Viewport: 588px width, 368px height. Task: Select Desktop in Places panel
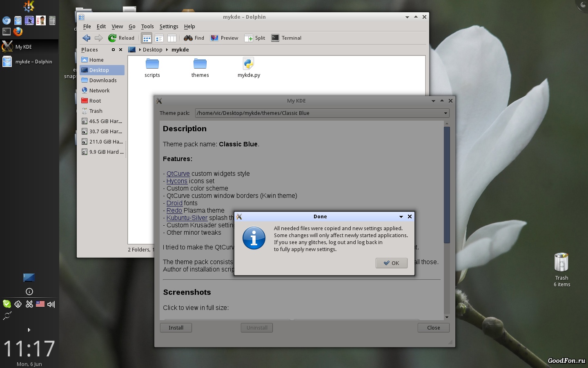[x=102, y=70]
